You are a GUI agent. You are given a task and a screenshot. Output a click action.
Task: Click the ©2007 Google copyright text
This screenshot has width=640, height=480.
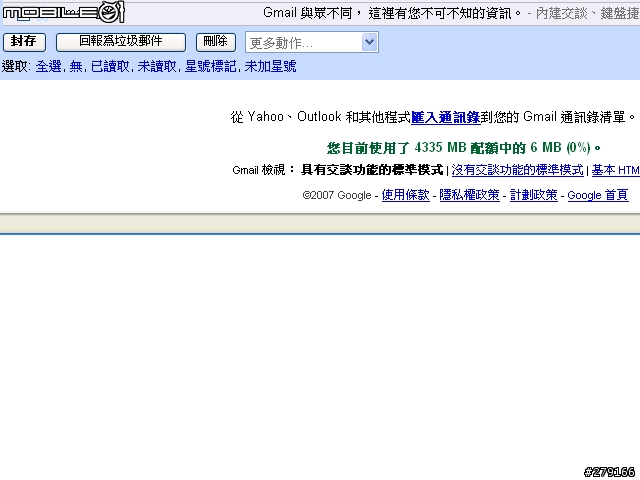337,195
